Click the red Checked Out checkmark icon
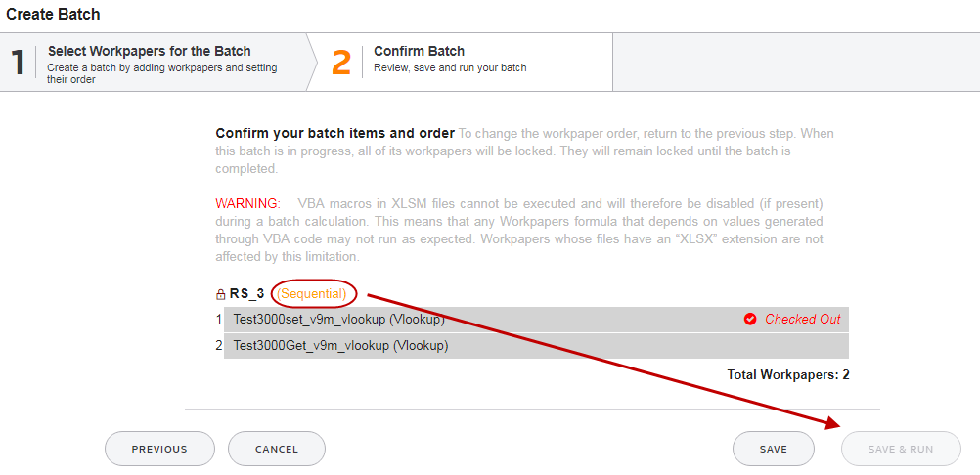Screen dimensions: 980x475 click(750, 319)
